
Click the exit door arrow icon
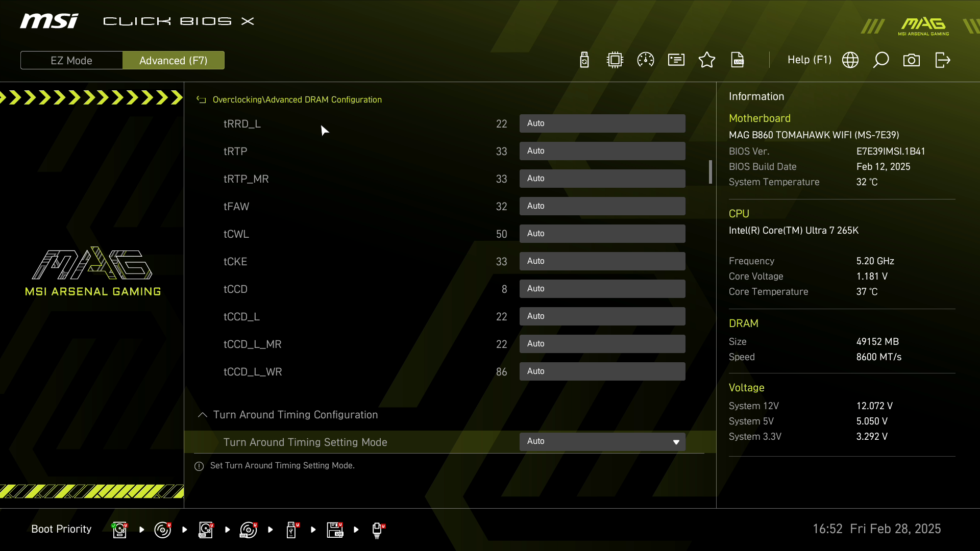pyautogui.click(x=942, y=60)
